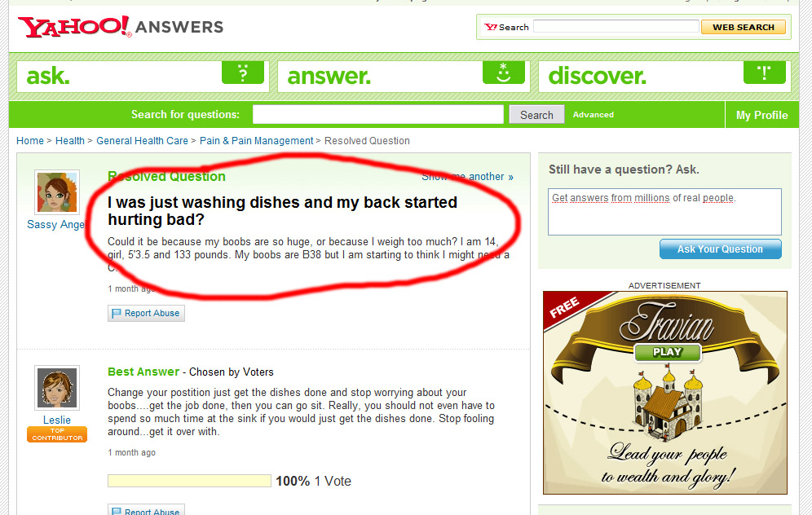Click the WEB SEARCH button
This screenshot has width=812, height=515.
click(744, 27)
